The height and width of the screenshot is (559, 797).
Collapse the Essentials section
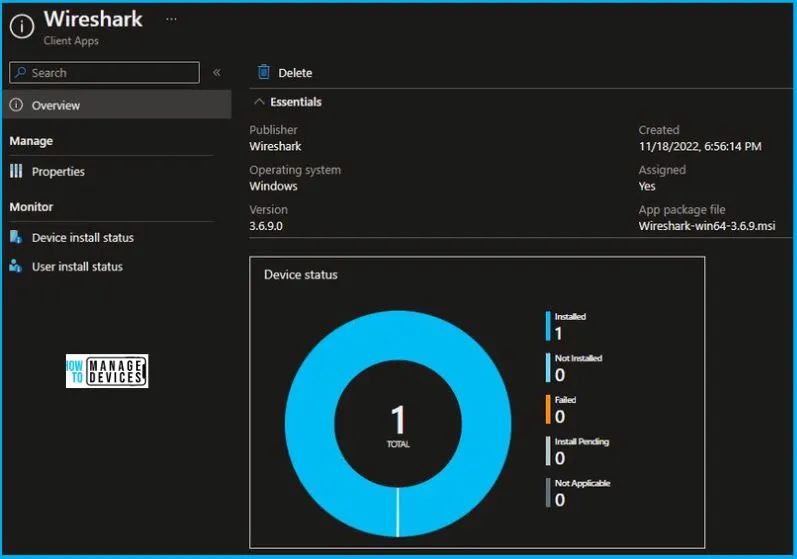[x=288, y=102]
